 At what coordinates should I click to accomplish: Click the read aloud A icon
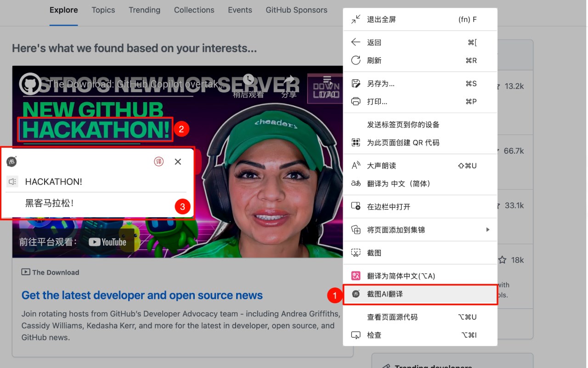[x=356, y=166]
